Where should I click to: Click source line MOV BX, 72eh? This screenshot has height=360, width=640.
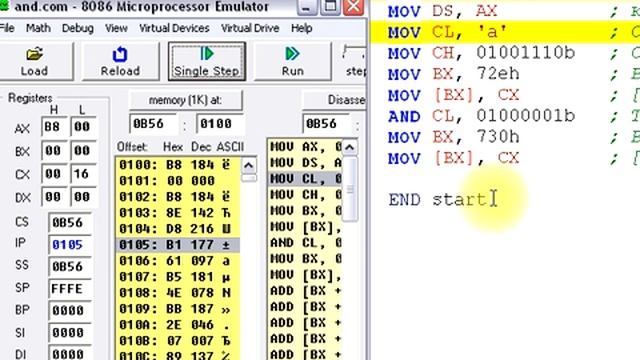pos(454,74)
